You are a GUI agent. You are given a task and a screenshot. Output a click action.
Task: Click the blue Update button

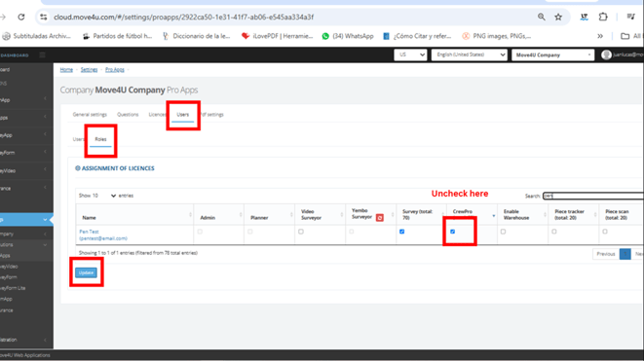(87, 272)
